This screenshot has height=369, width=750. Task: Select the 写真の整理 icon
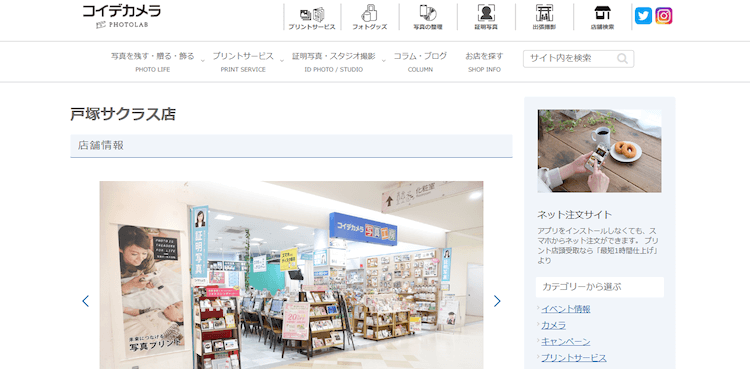coord(428,17)
